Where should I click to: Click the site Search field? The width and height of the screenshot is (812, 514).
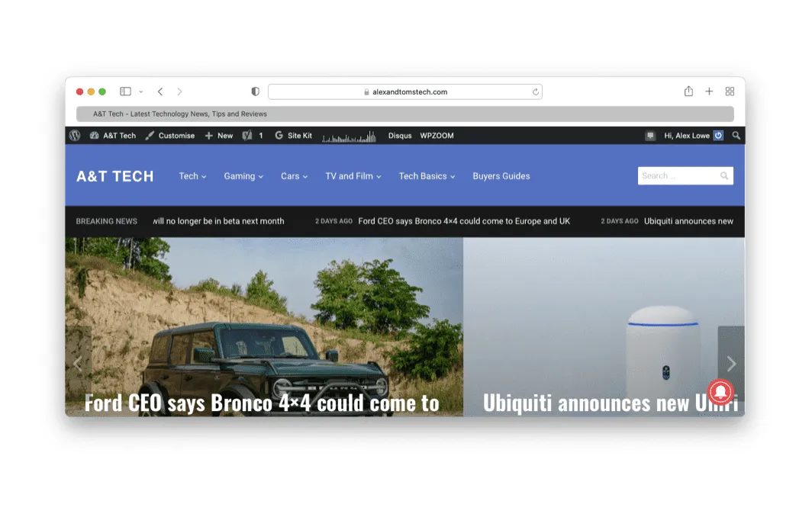(x=685, y=176)
